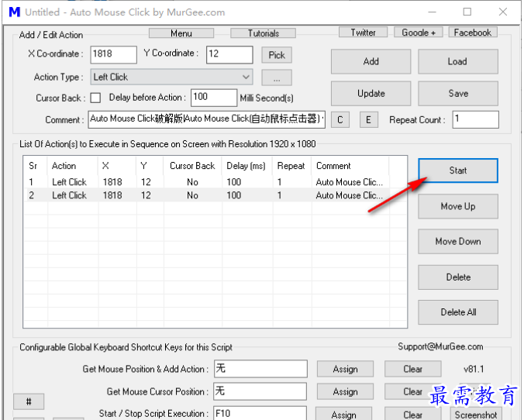Click row 1 comment cell Auto Mouse Clic...

pos(350,182)
